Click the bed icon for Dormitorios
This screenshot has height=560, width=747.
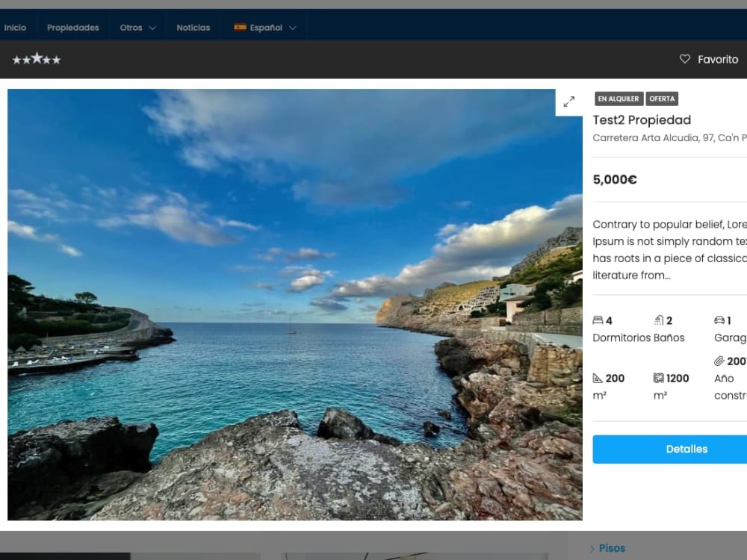598,320
